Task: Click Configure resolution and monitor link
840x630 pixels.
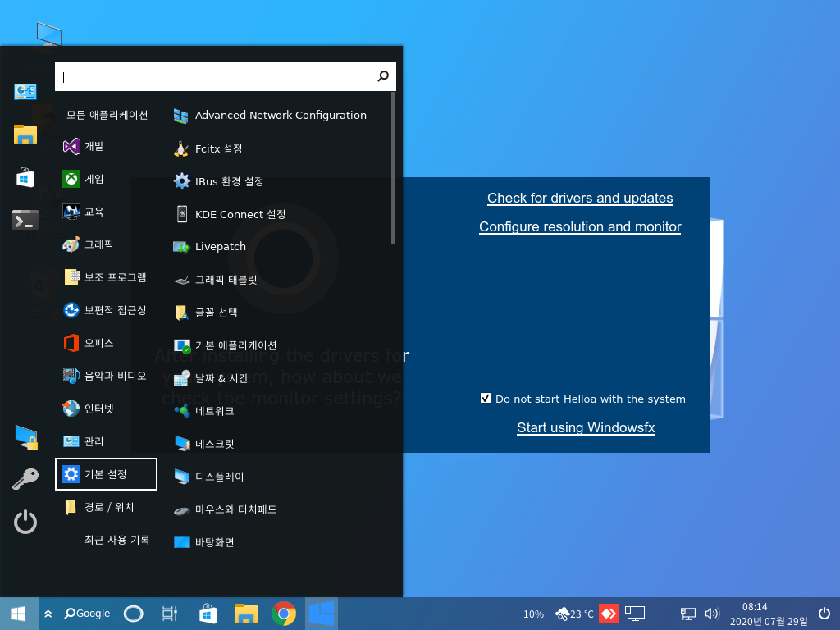Action: click(x=580, y=226)
